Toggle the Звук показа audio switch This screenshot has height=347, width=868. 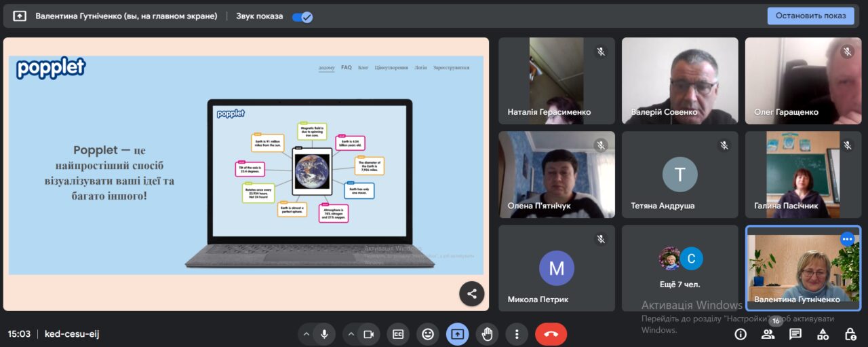click(302, 16)
